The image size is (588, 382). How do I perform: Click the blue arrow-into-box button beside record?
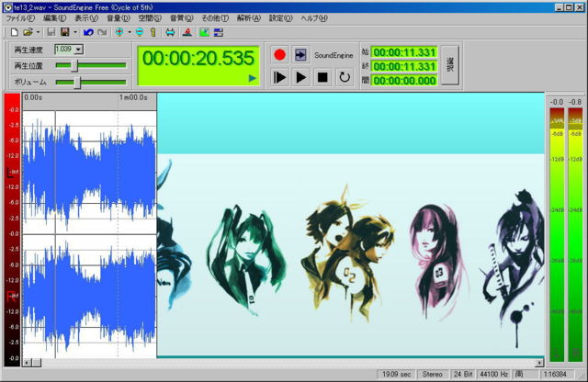point(300,55)
